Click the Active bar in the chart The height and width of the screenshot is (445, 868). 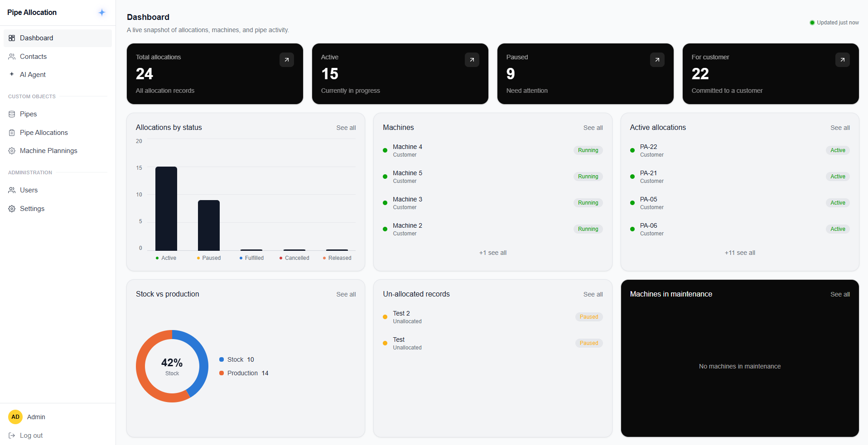[x=166, y=209]
